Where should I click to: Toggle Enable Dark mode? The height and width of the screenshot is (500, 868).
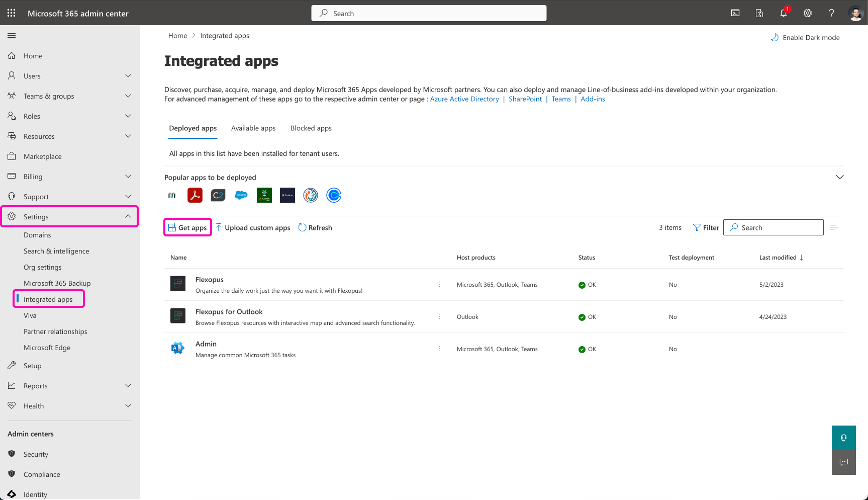point(805,38)
